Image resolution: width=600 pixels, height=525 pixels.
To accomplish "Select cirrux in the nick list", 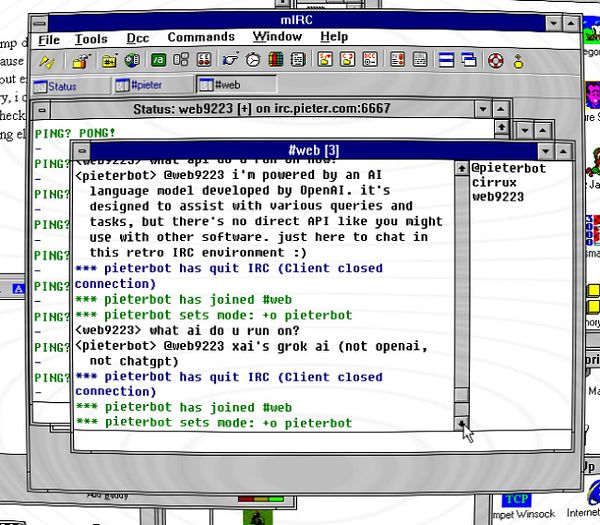I will tap(494, 183).
